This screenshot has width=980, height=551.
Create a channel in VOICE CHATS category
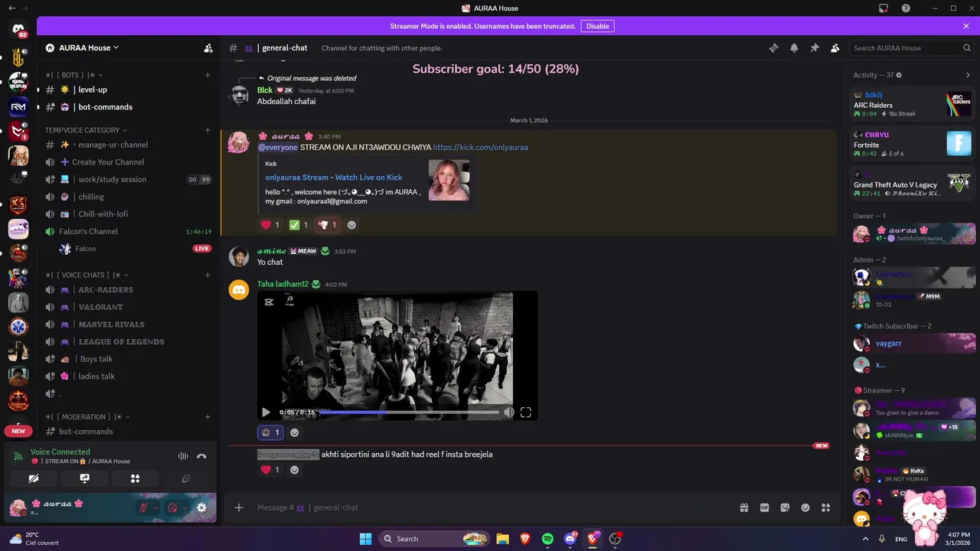click(x=207, y=275)
